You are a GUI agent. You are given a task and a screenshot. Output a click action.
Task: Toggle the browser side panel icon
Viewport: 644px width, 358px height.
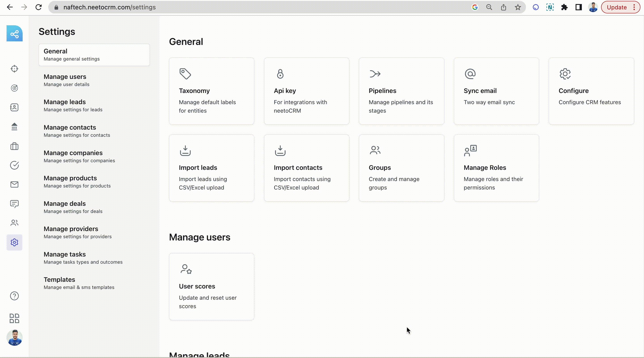coord(578,7)
